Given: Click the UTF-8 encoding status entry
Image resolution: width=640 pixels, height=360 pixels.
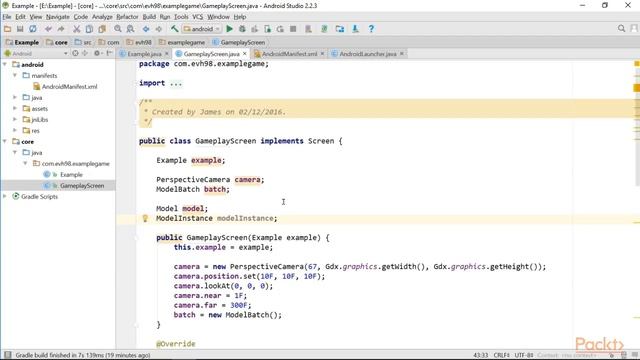Looking at the screenshot, I should click(524, 355).
